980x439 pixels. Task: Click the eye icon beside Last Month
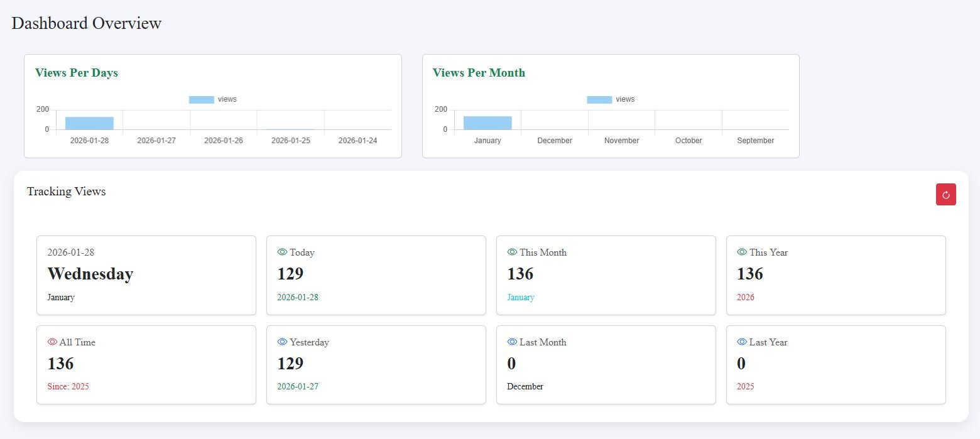(512, 342)
